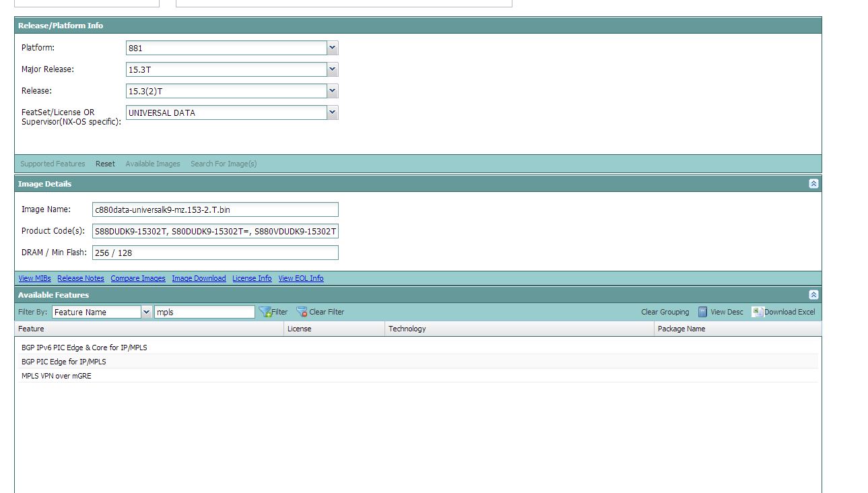The width and height of the screenshot is (868, 493).
Task: Select row BGP PIC Edge for IP/MPLS
Action: coord(420,362)
